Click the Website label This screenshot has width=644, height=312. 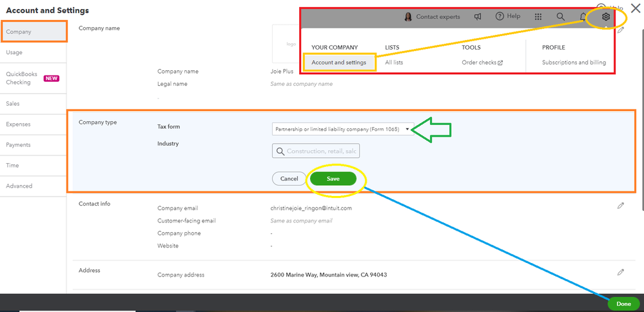point(168,246)
